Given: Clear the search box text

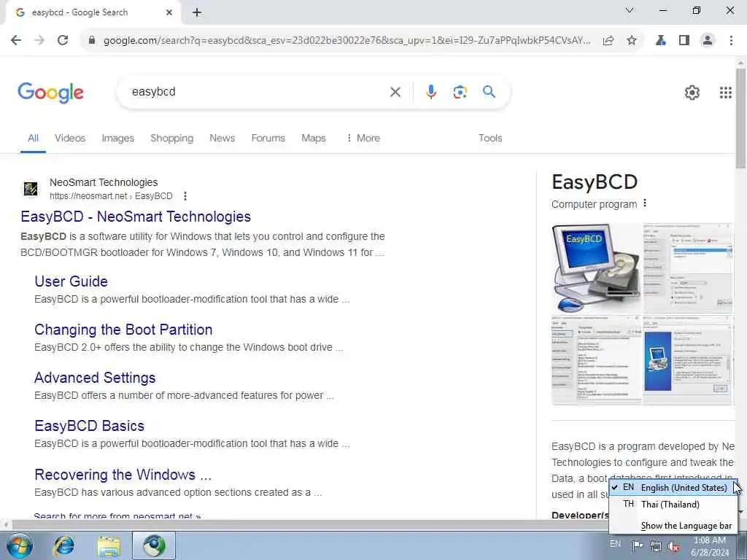Looking at the screenshot, I should coord(395,92).
